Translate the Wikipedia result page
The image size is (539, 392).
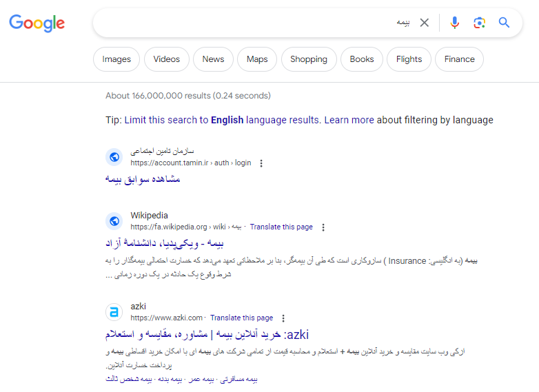pyautogui.click(x=281, y=227)
